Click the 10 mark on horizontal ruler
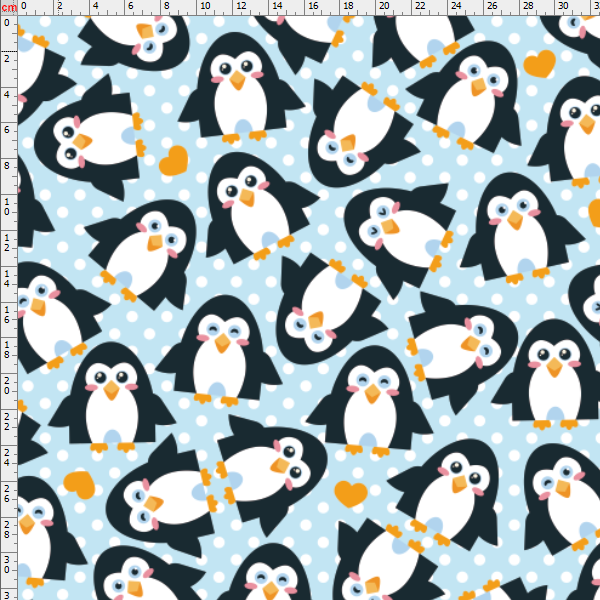 [x=205, y=6]
